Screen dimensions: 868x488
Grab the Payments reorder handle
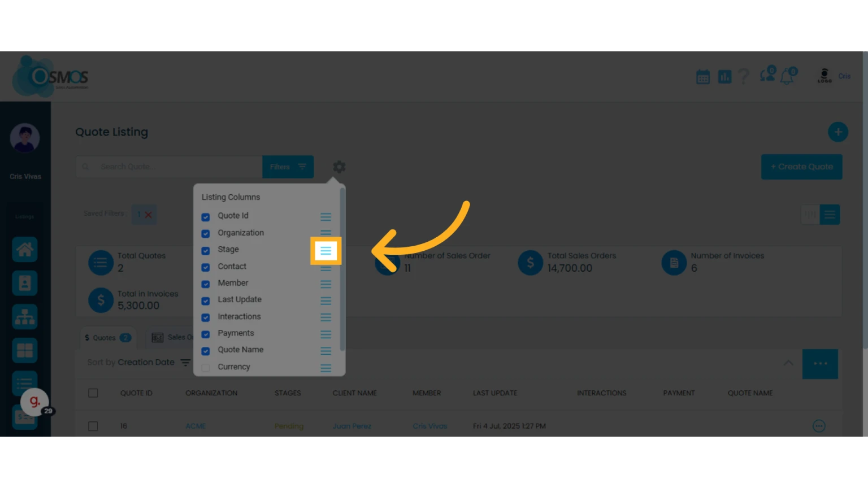[326, 334]
